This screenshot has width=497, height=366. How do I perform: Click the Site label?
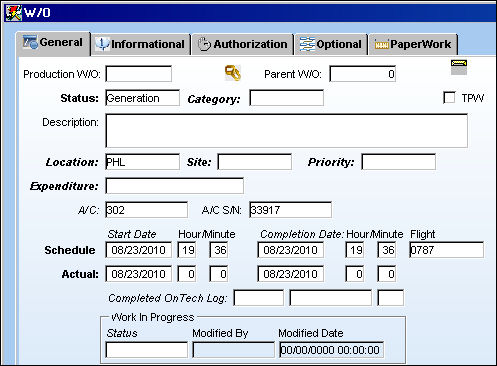coord(199,162)
